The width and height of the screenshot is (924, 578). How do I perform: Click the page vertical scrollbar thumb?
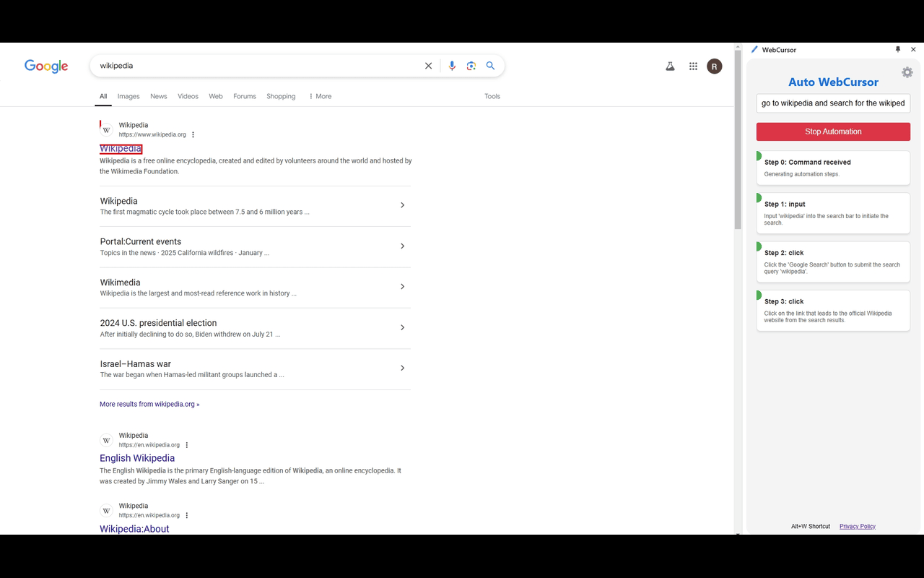coord(738,139)
